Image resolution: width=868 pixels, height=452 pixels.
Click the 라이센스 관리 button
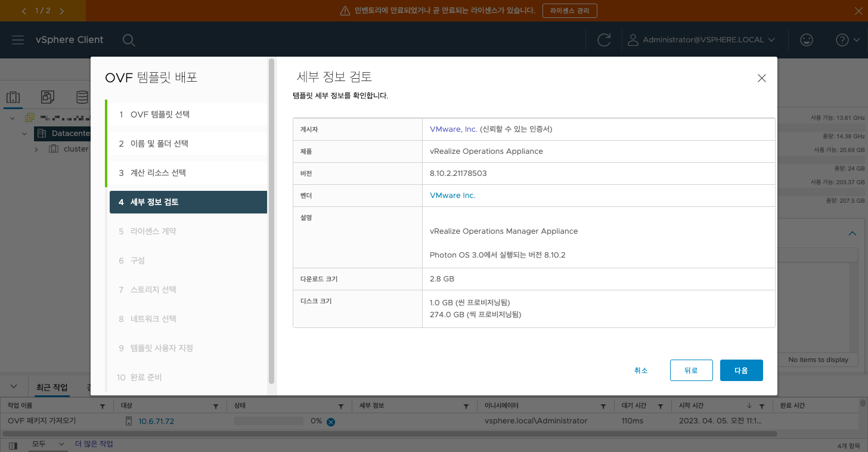tap(569, 11)
